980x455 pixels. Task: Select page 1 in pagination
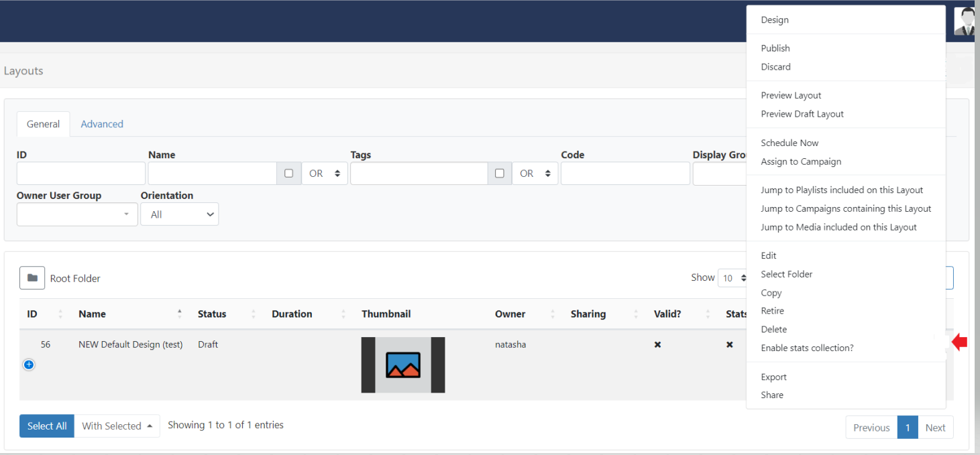point(908,428)
